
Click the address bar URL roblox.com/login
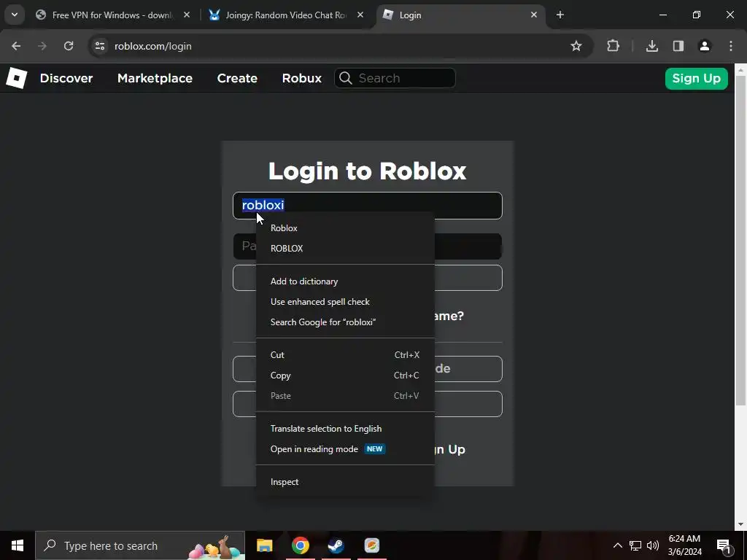click(153, 46)
